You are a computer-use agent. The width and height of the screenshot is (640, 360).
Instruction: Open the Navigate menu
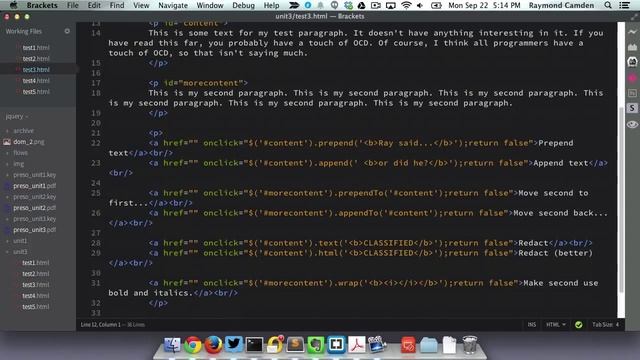(x=173, y=5)
